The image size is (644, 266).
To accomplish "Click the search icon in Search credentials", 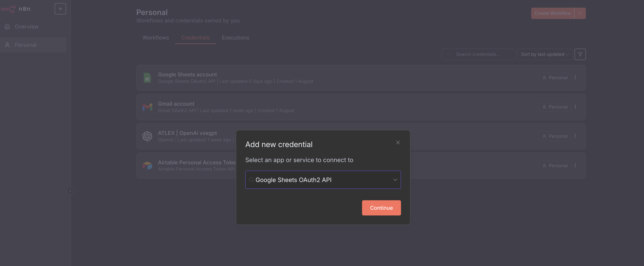I will pyautogui.click(x=449, y=54).
